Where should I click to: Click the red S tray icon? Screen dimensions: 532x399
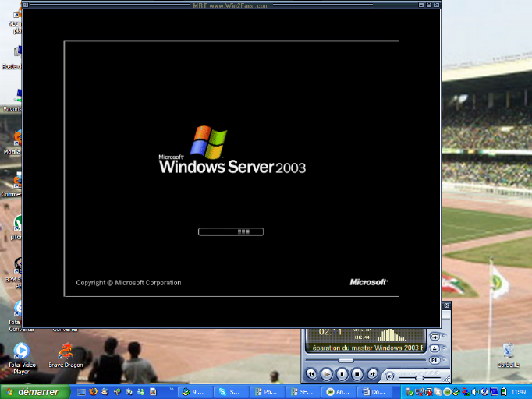466,392
